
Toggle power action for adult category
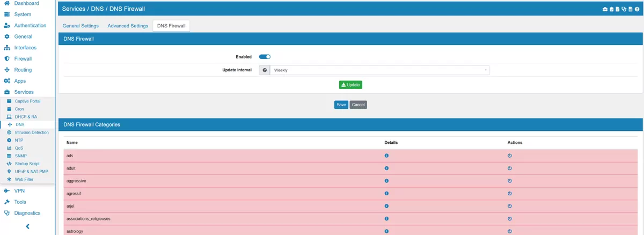coord(510,168)
